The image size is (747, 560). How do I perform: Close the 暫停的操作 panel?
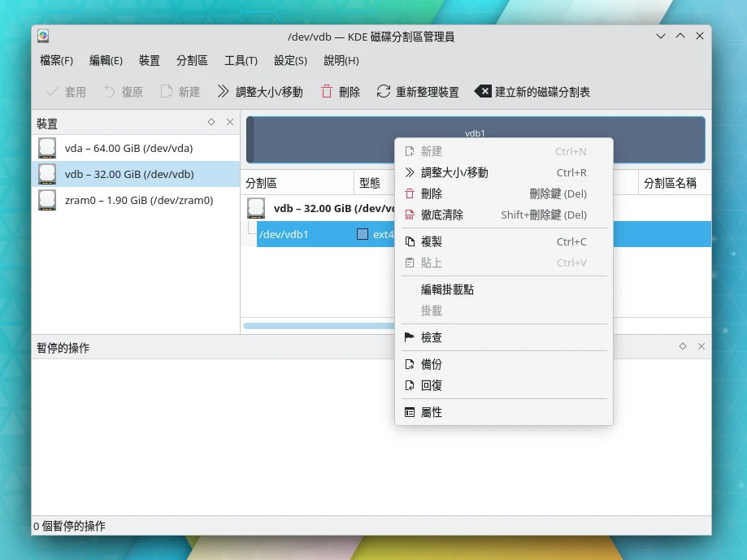[x=701, y=346]
